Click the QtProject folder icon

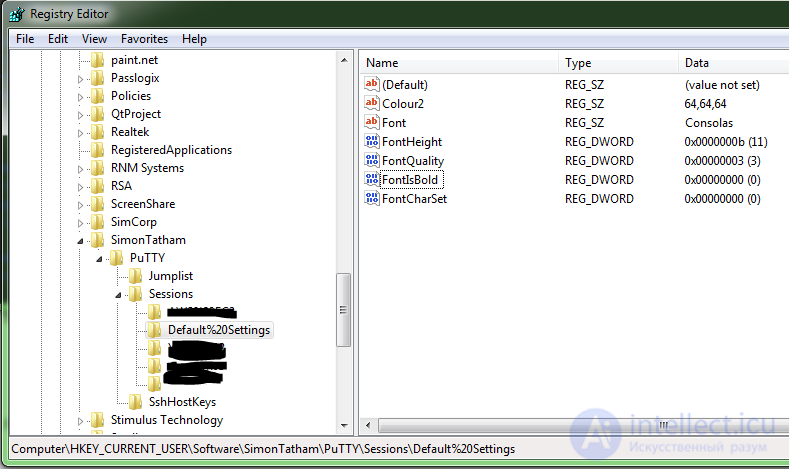[x=98, y=114]
